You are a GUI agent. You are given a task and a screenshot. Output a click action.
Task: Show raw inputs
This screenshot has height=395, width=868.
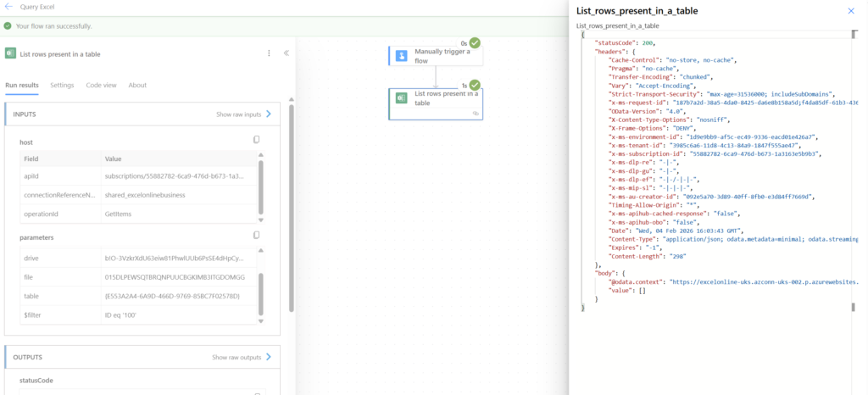[238, 114]
